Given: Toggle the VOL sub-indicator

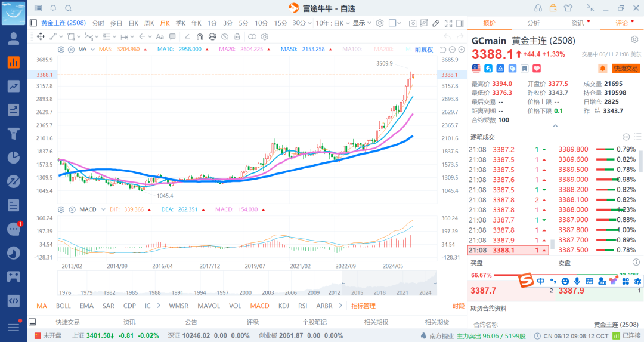Looking at the screenshot, I should point(235,306).
